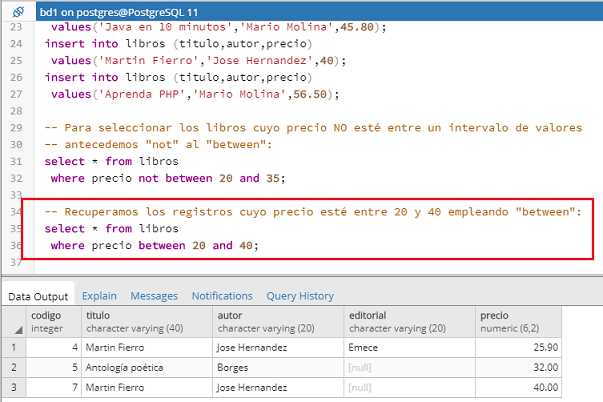Click the 'Emece' editorial cell
Viewport: 603px width, 402px height.
(x=410, y=347)
